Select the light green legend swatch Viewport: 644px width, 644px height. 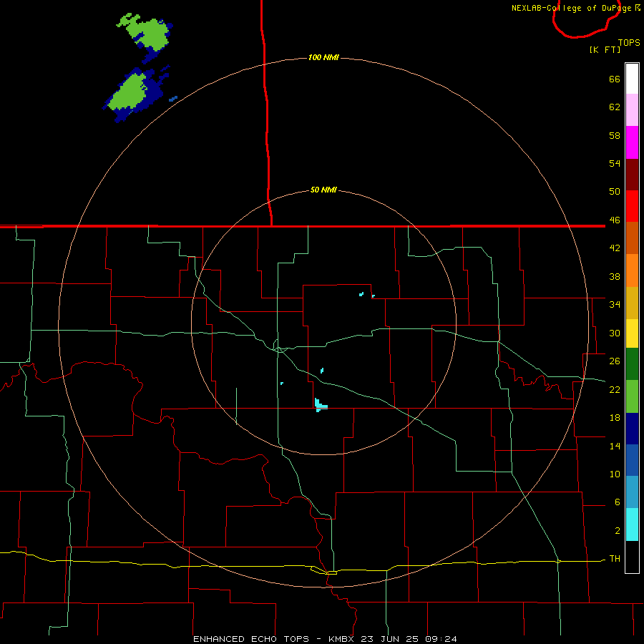632,396
